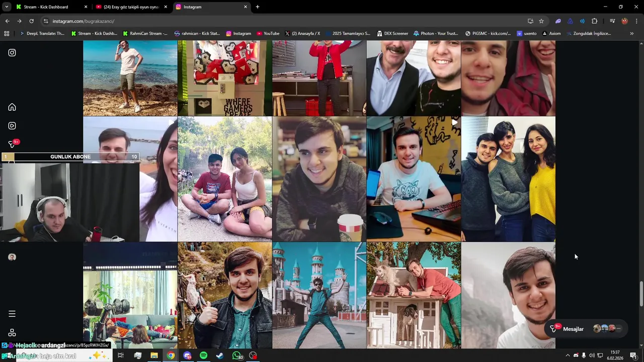Open Chrome three-dot menu
Image resolution: width=644 pixels, height=362 pixels.
coord(636,21)
